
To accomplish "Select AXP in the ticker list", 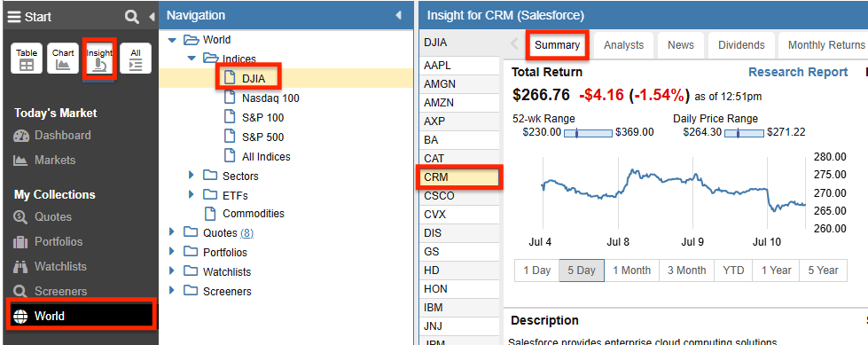I will (x=459, y=122).
